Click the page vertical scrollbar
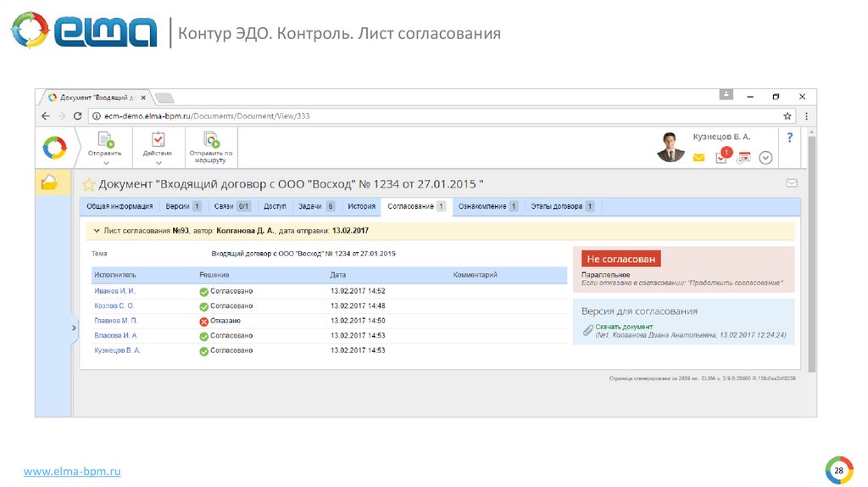This screenshot has width=868, height=487. [x=811, y=254]
